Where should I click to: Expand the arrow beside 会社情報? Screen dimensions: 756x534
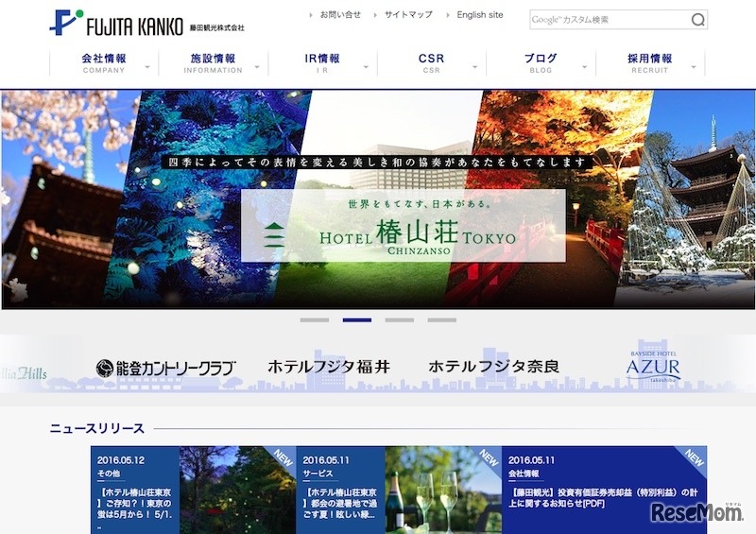click(147, 67)
